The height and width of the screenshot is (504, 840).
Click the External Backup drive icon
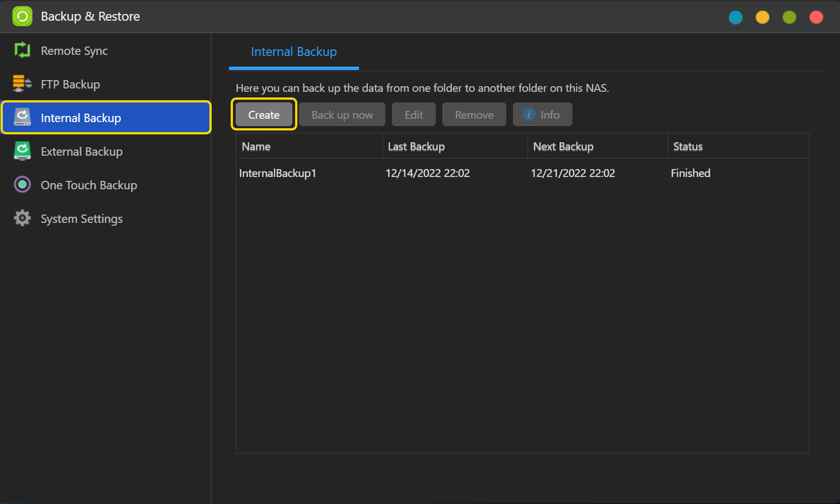[x=22, y=151]
